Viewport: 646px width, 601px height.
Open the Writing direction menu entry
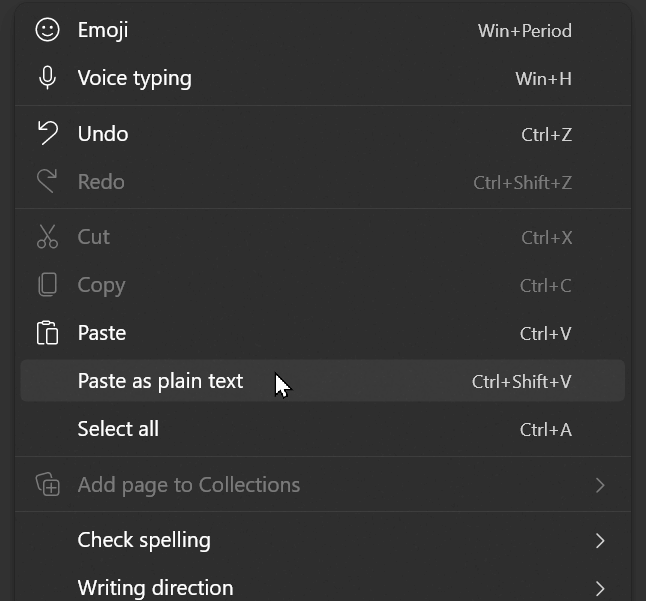click(155, 588)
